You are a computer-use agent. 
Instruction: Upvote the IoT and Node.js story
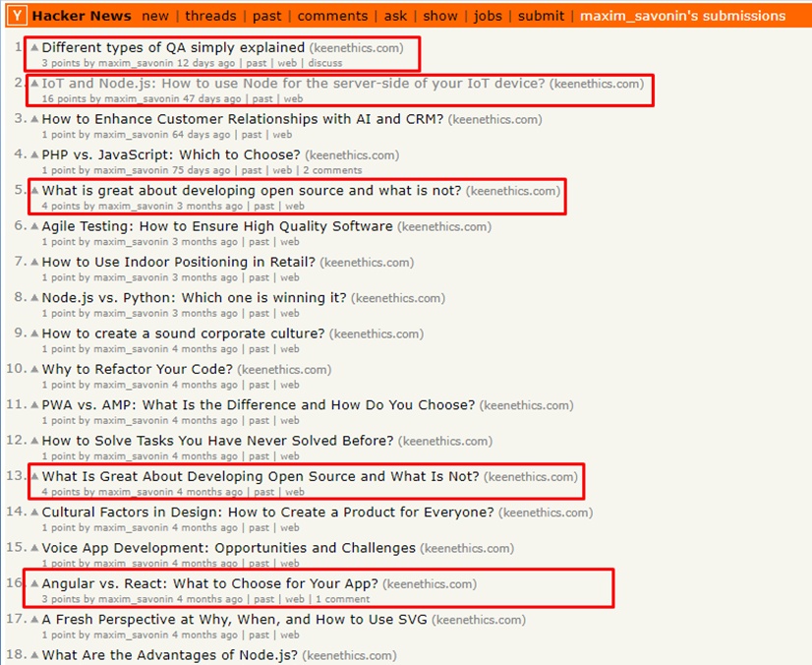[35, 84]
